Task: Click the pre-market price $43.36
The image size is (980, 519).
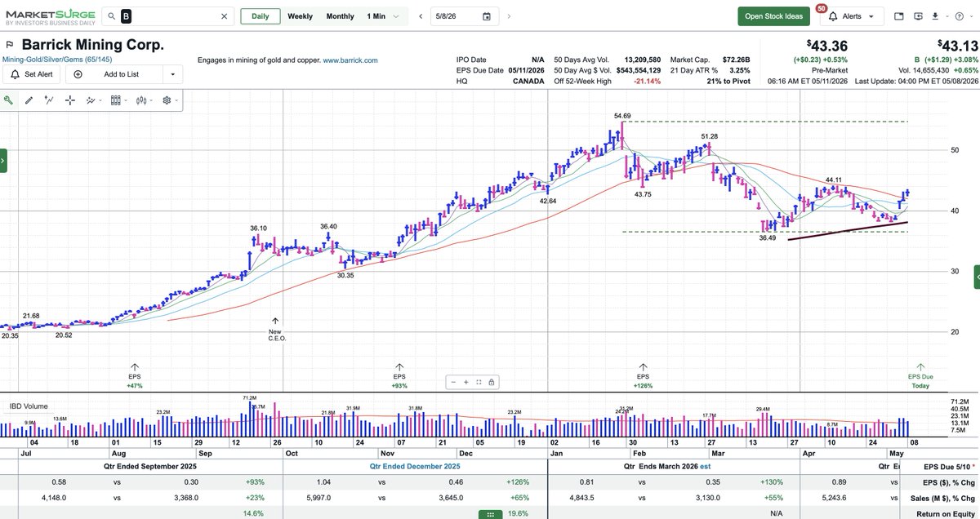Action: (828, 47)
